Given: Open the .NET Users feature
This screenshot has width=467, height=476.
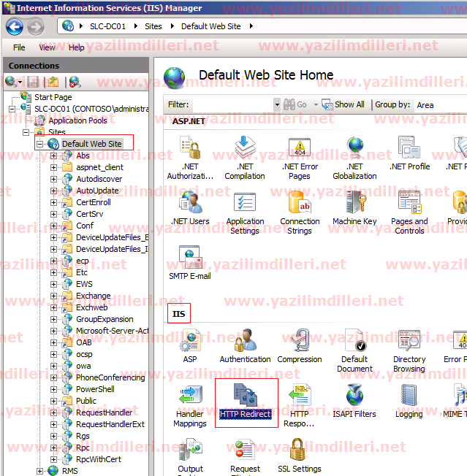Looking at the screenshot, I should point(190,208).
